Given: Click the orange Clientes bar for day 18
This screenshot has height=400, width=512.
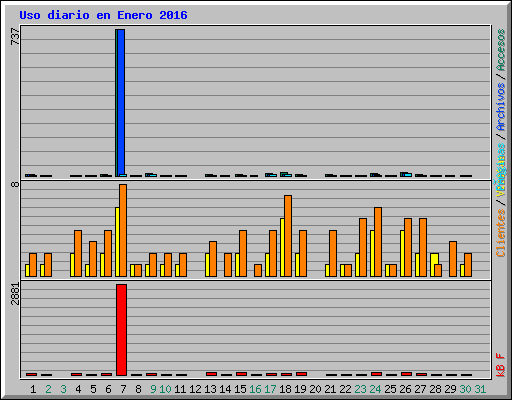Looking at the screenshot, I should pos(288,236).
